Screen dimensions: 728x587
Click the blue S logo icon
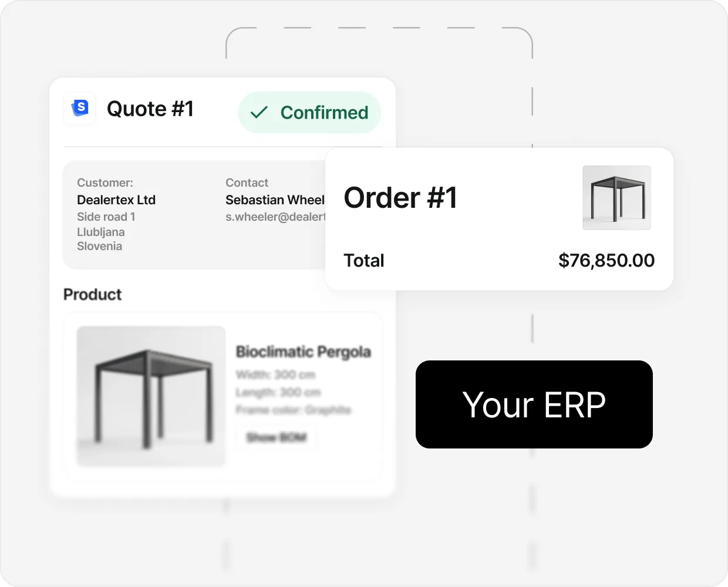80,108
